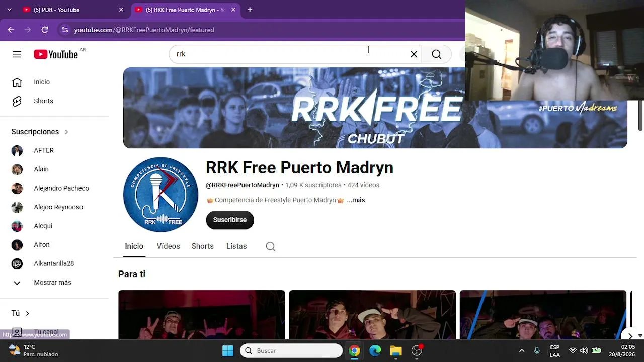
Task: Select the channel Shorts tab
Action: click(x=203, y=246)
